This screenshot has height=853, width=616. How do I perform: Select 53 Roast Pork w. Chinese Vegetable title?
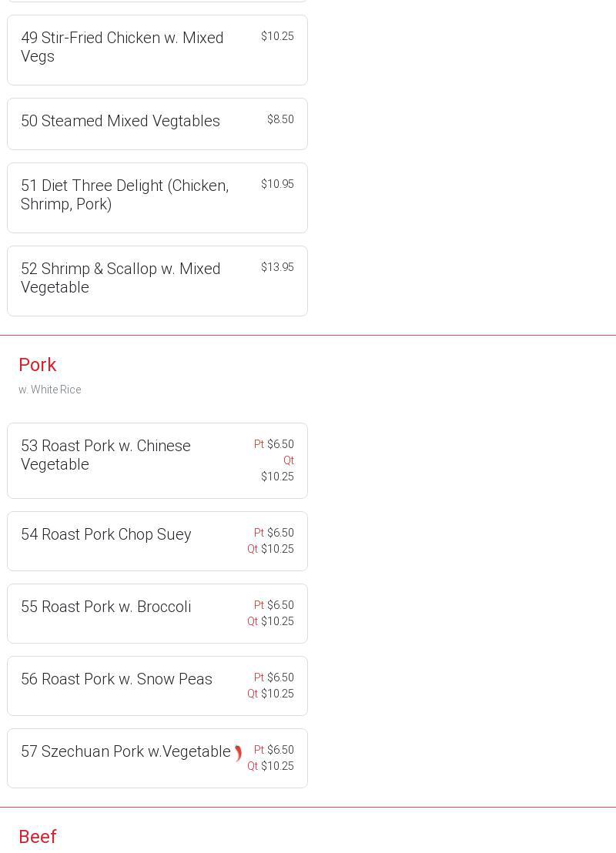click(x=105, y=455)
